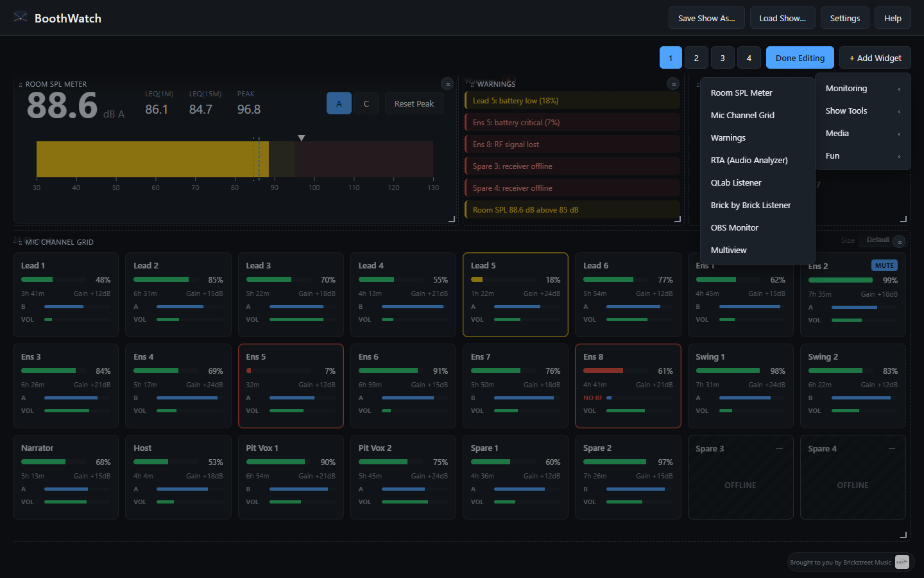This screenshot has width=924, height=578.
Task: Switch to dashboard page 2
Action: point(696,58)
